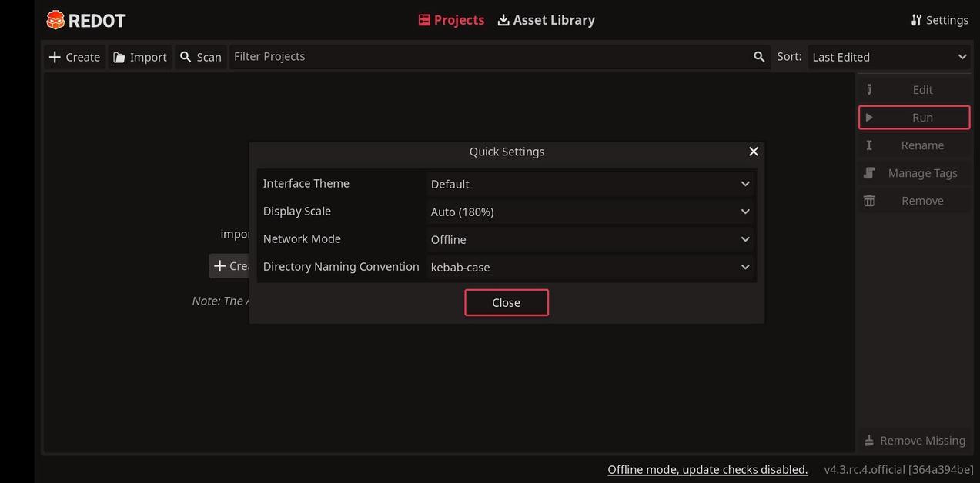
Task: Switch to the Asset Library tab
Action: 546,19
